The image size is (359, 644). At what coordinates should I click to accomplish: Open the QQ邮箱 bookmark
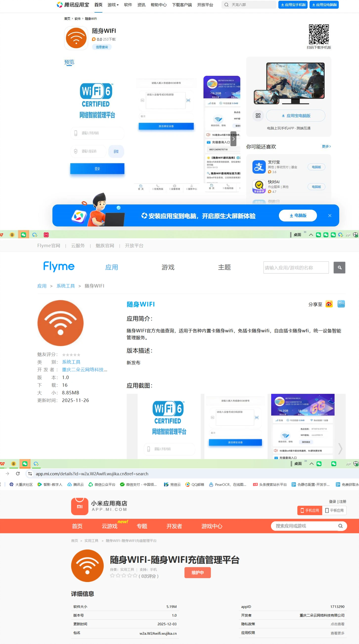click(x=195, y=484)
